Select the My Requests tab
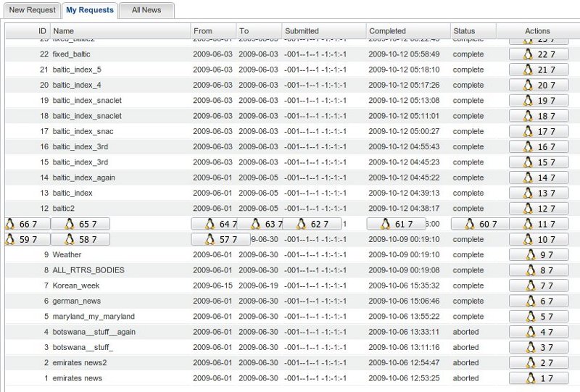Screen dimensions: 580x392 tap(89, 10)
